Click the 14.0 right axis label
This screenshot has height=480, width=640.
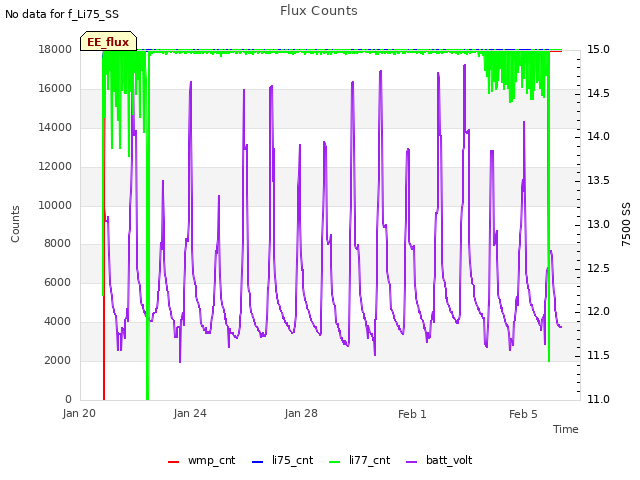[x=598, y=136]
